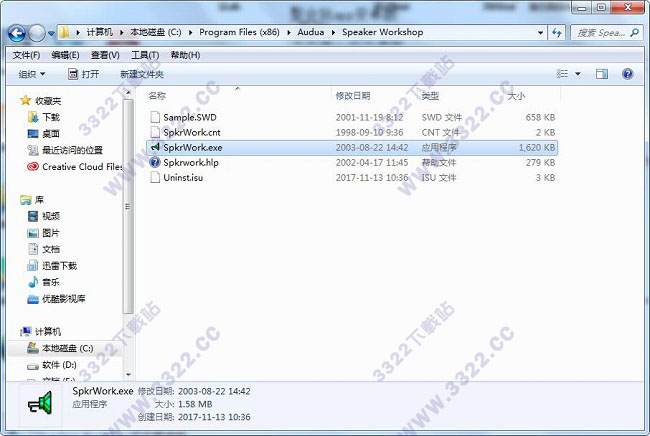The image size is (650, 436).
Task: Click the folder icon in address bar
Action: click(x=64, y=32)
